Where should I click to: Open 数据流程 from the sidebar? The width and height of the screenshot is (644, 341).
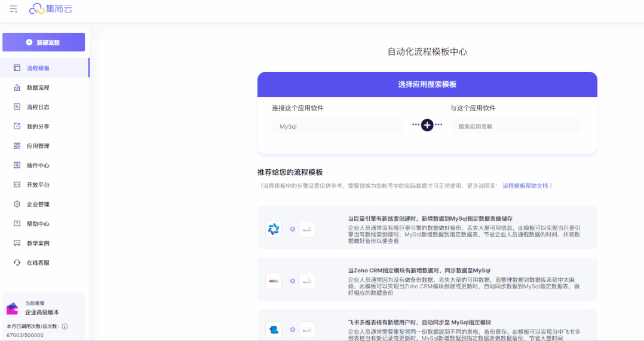tap(38, 88)
